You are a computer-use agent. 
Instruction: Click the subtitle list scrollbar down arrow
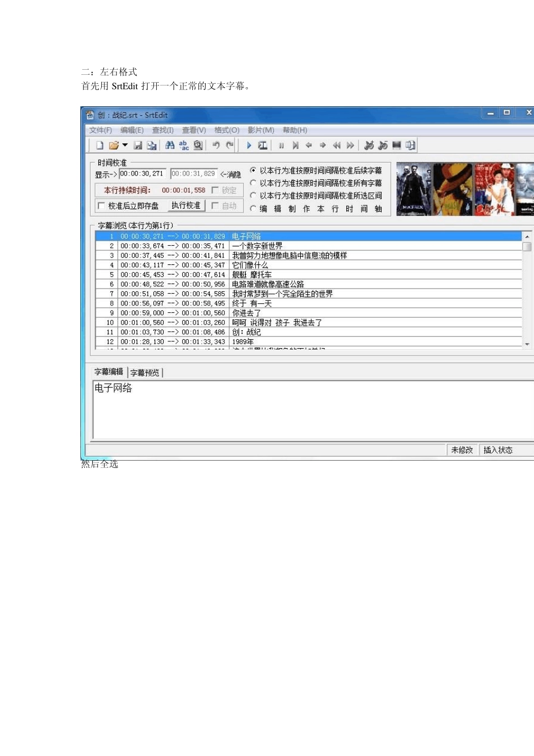coord(527,344)
